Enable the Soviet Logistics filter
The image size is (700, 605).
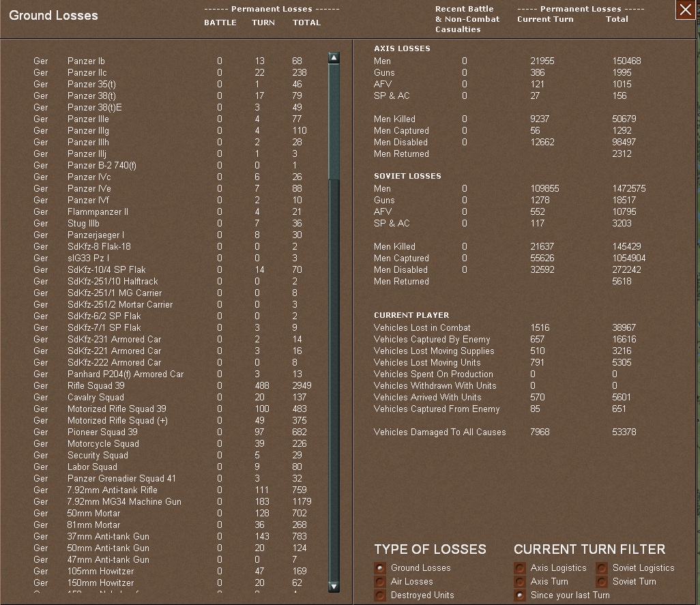(x=602, y=568)
